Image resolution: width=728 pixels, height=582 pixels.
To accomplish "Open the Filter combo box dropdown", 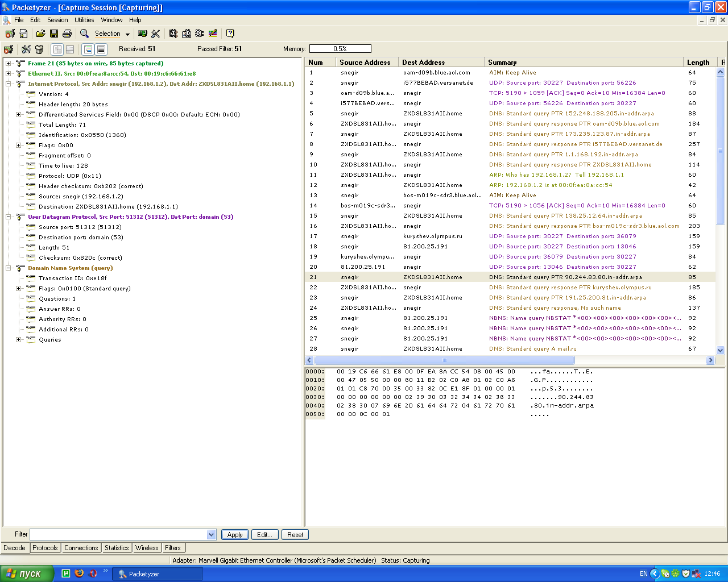I will 212,534.
